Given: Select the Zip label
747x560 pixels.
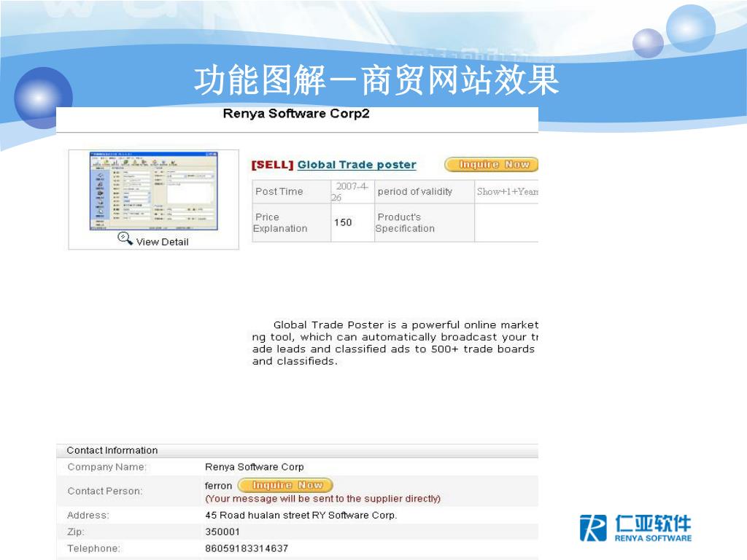Looking at the screenshot, I should click(76, 532).
